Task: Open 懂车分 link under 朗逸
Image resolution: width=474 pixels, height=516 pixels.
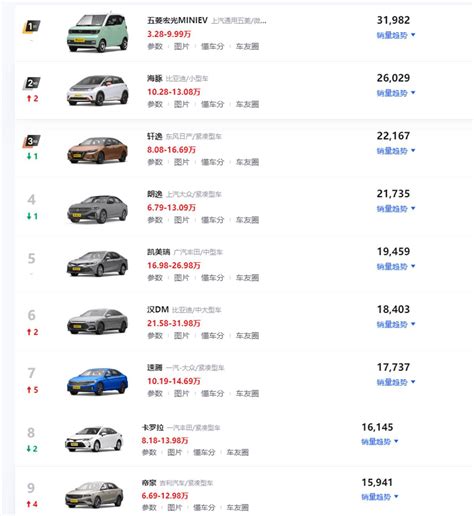Action: click(x=212, y=220)
